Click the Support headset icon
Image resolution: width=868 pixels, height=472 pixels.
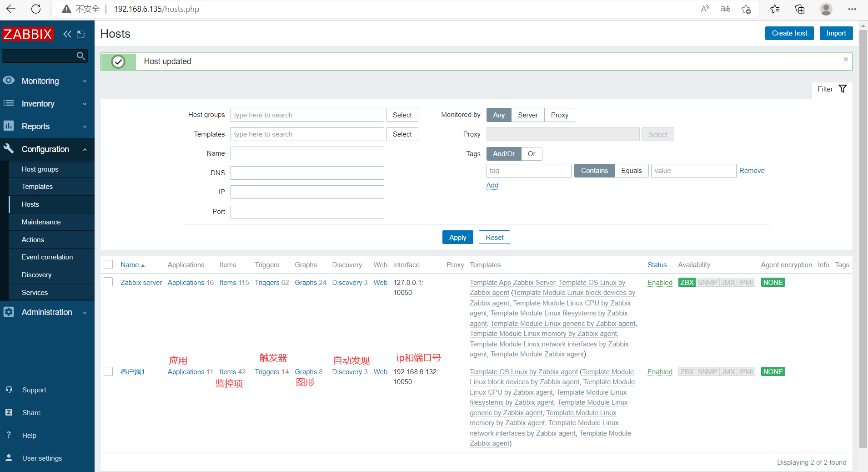coord(9,390)
